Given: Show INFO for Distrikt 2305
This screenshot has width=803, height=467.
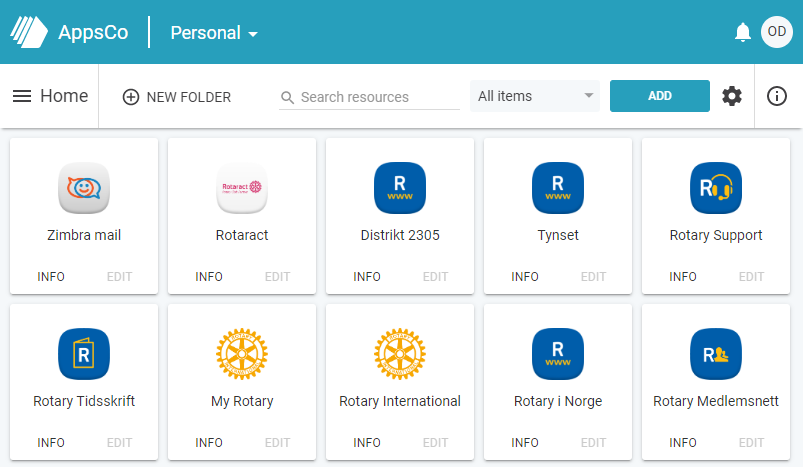Looking at the screenshot, I should tap(367, 277).
